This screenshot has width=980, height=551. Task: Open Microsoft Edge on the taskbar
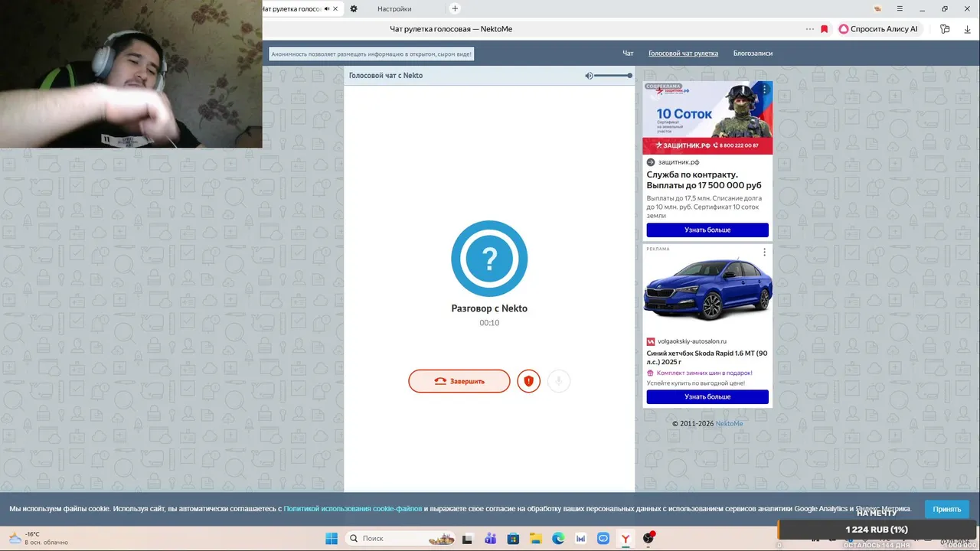[x=558, y=539]
